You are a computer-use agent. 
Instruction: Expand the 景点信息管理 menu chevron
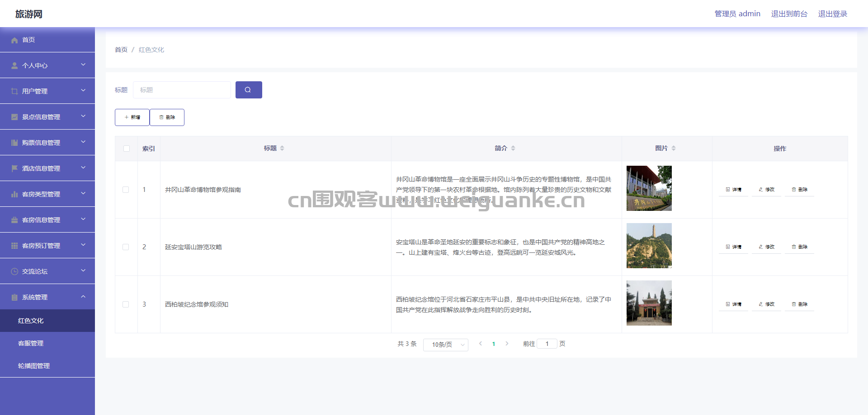83,116
